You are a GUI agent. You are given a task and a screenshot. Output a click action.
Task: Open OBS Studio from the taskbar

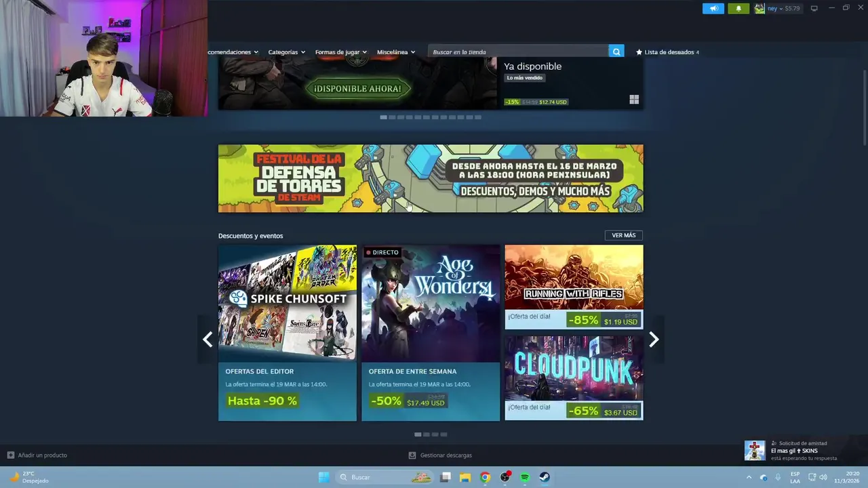pos(505,477)
